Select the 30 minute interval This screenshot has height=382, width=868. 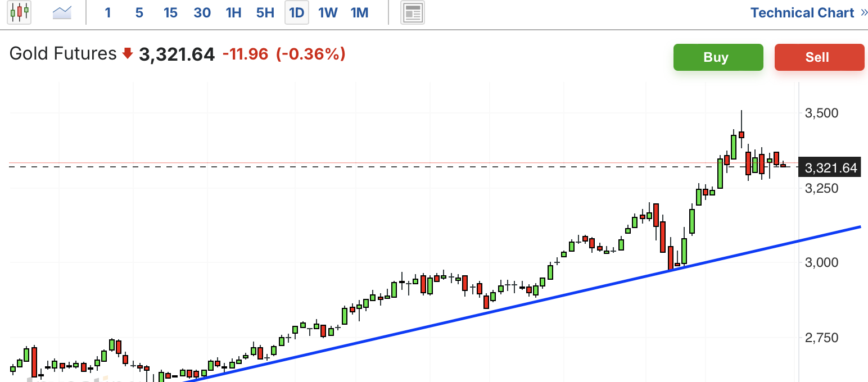pyautogui.click(x=202, y=12)
